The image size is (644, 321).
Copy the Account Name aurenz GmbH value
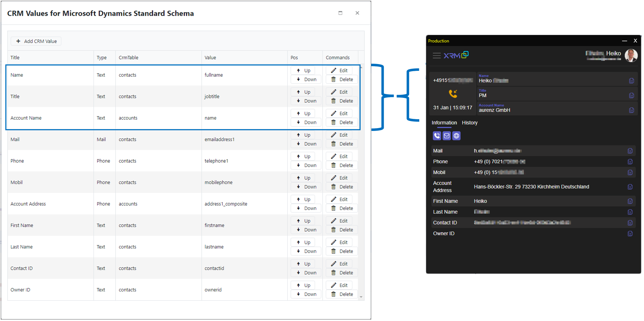tap(631, 110)
